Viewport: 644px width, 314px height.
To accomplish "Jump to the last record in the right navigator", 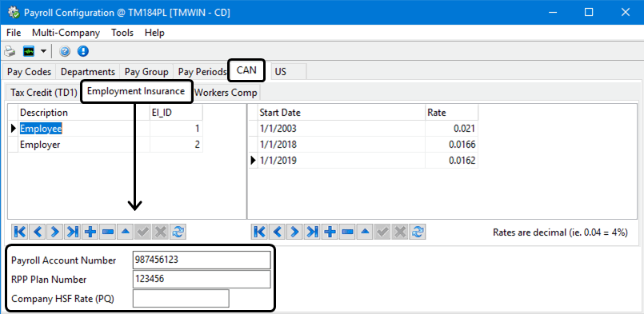I will 312,232.
